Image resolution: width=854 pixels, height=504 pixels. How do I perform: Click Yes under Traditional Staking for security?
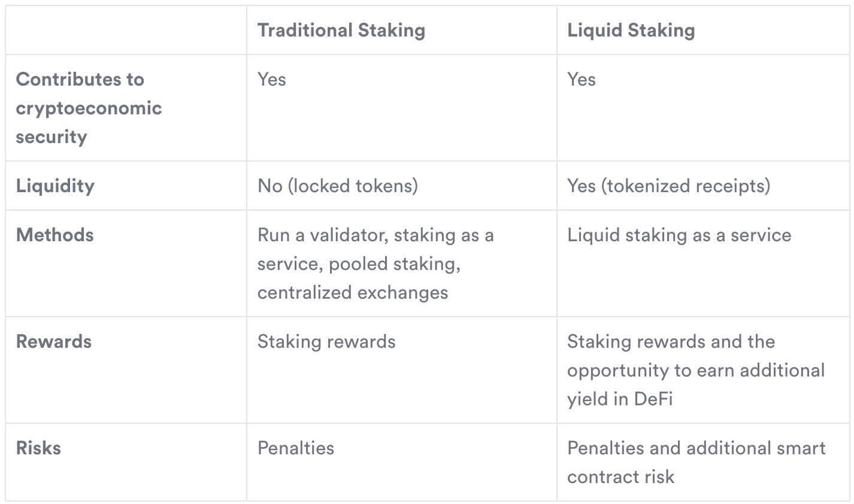(x=271, y=80)
